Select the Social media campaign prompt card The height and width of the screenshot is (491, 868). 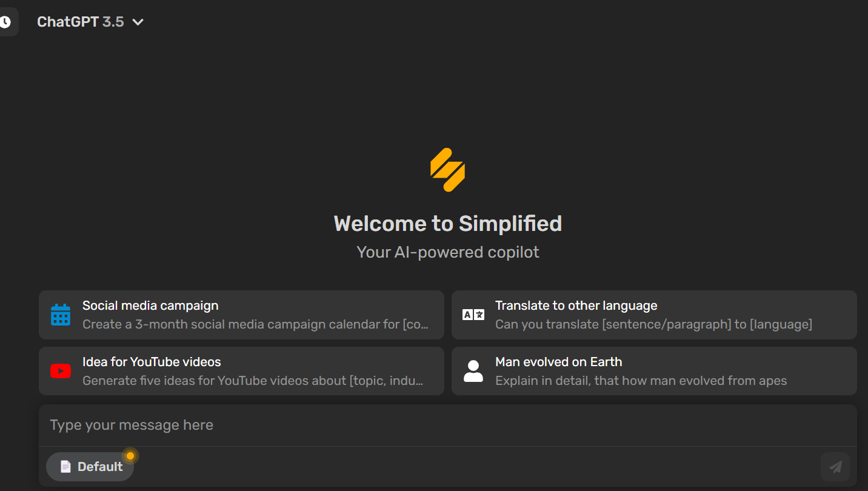click(241, 315)
